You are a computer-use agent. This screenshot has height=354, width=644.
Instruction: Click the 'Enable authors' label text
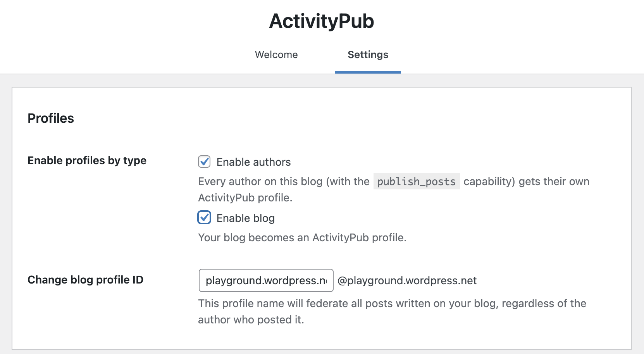pos(253,162)
